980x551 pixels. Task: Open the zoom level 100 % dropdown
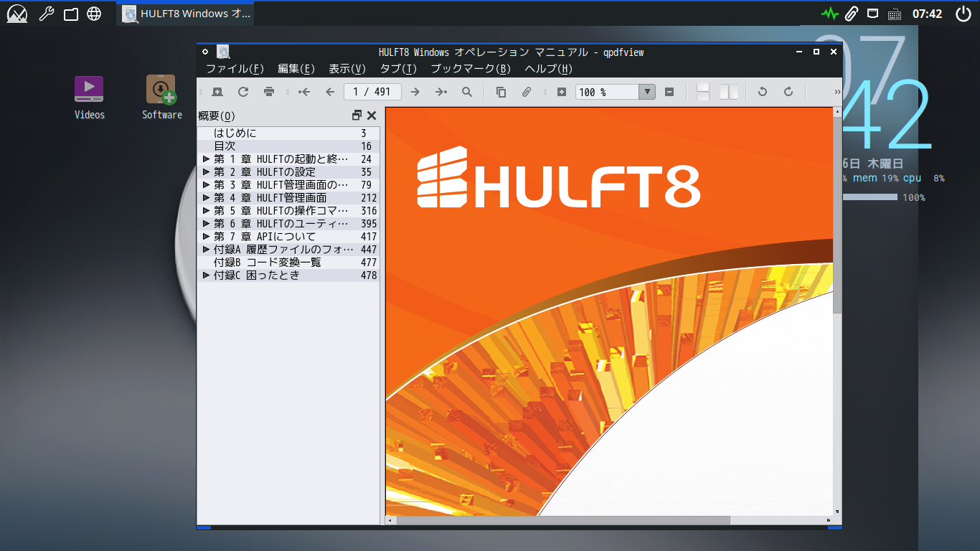point(647,92)
